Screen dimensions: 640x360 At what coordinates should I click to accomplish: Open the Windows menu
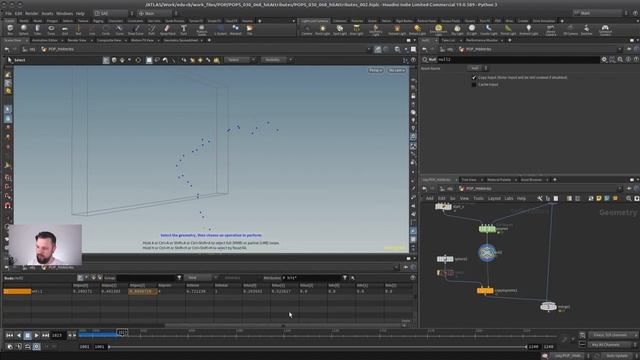[x=64, y=13]
